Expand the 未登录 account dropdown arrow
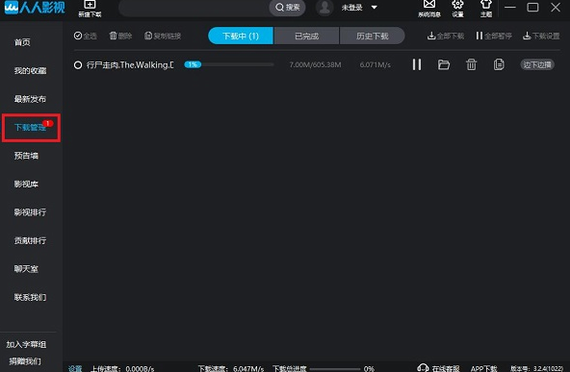The height and width of the screenshot is (372, 570). click(374, 7)
